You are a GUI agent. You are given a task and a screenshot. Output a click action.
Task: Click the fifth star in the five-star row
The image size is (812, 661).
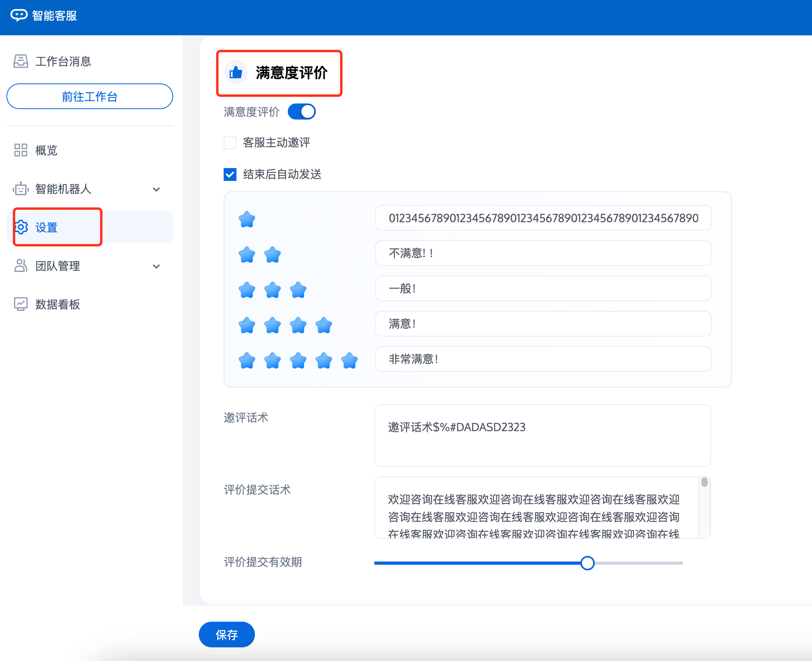pyautogui.click(x=349, y=360)
